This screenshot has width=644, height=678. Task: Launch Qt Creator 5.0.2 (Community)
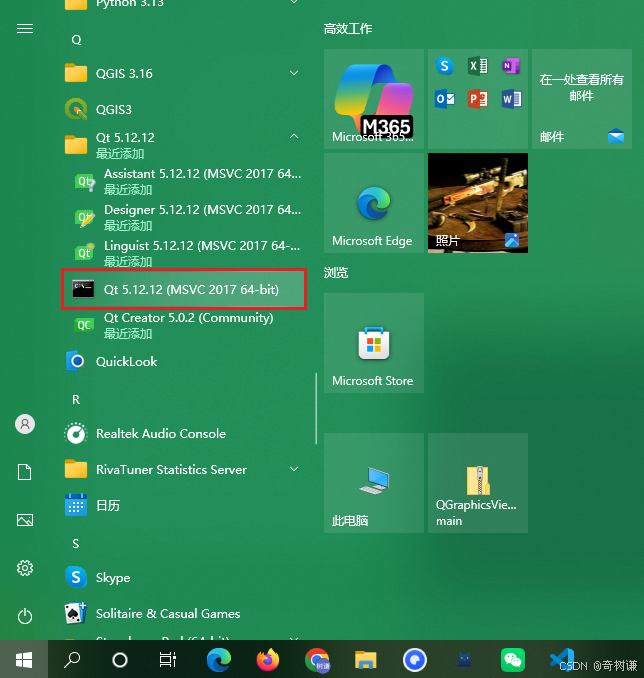pos(184,325)
